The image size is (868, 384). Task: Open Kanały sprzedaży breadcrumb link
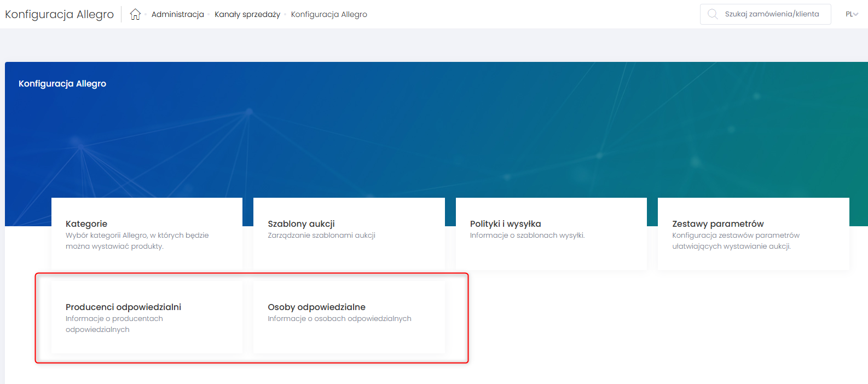pyautogui.click(x=247, y=14)
